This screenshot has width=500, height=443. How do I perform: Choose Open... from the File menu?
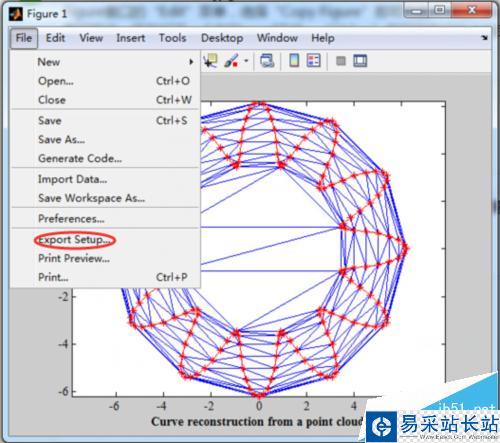106,81
